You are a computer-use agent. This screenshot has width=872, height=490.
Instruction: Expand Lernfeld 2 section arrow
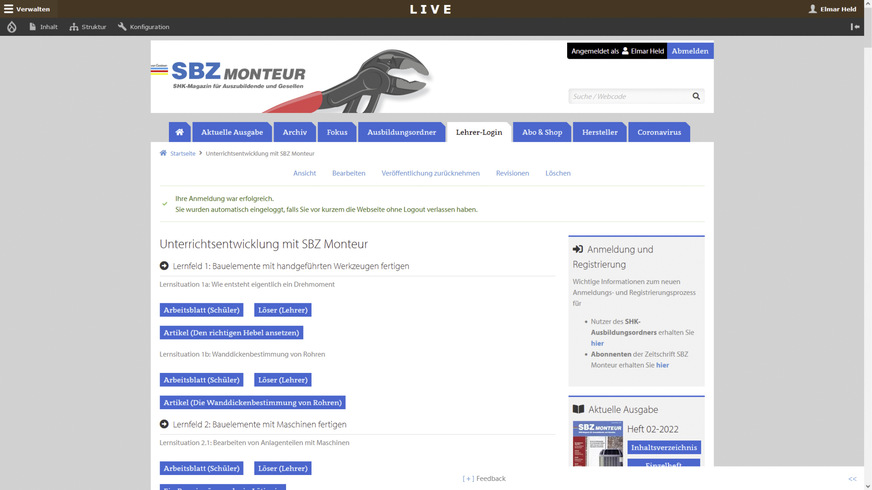[164, 424]
